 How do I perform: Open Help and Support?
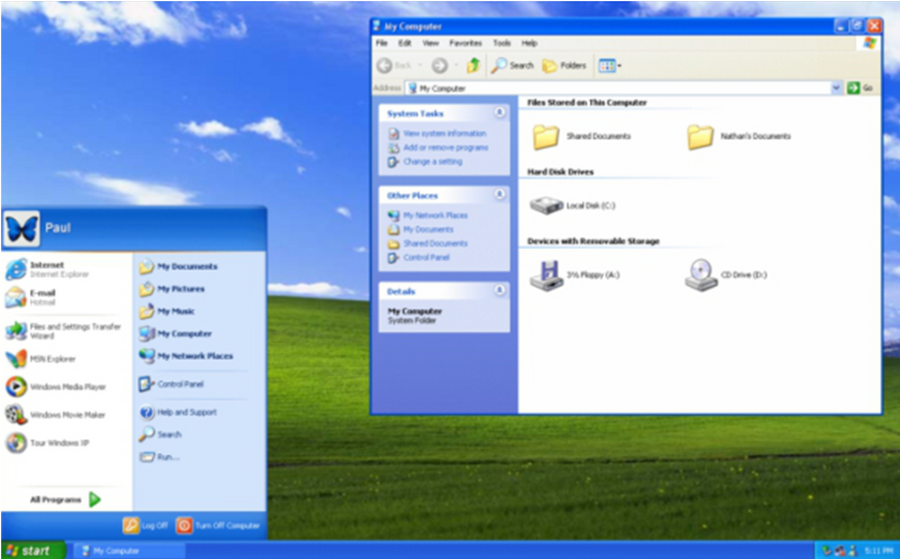click(x=178, y=412)
